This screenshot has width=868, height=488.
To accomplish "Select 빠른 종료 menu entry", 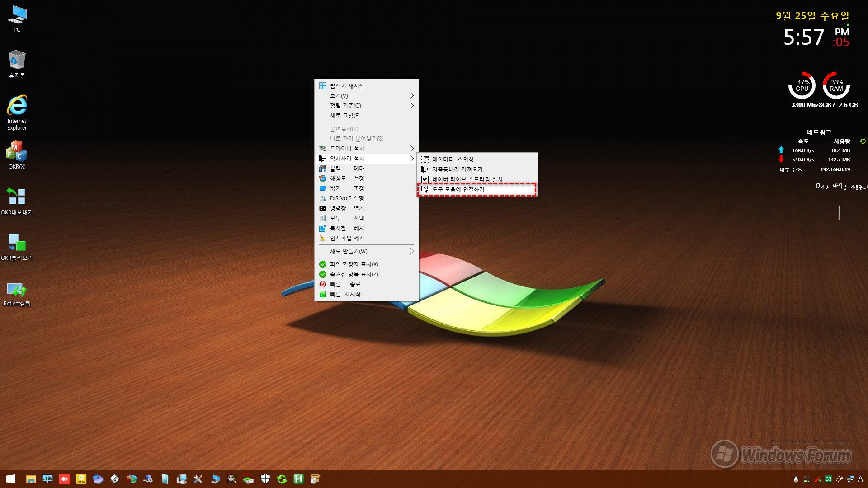I will pyautogui.click(x=367, y=284).
